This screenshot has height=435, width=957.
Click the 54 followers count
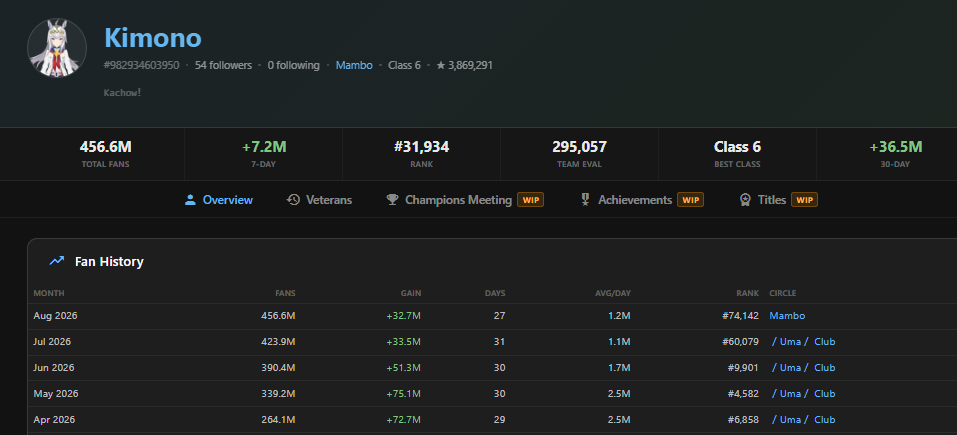[x=223, y=65]
